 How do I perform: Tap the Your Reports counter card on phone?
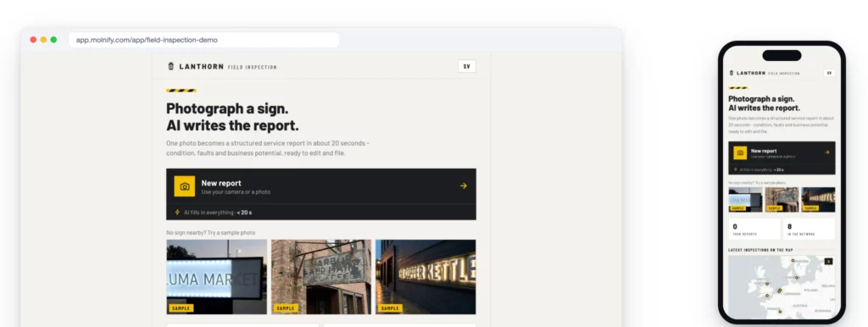(754, 229)
